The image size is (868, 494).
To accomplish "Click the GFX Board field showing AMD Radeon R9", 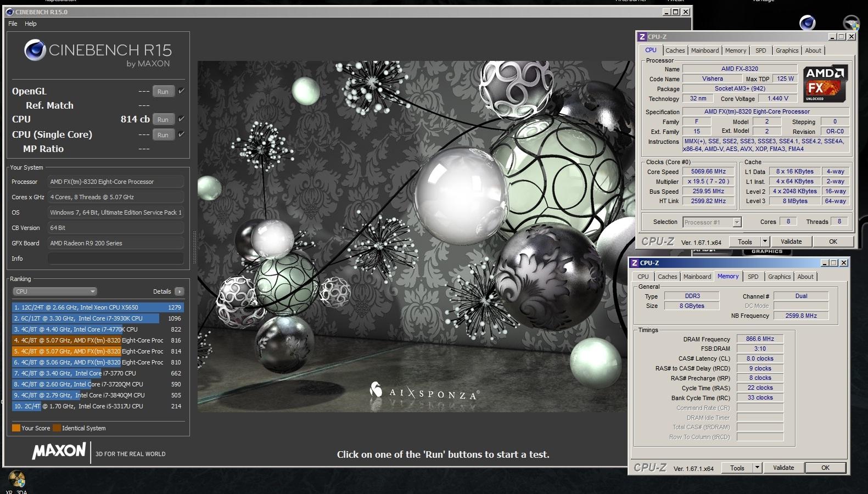I will pos(115,243).
